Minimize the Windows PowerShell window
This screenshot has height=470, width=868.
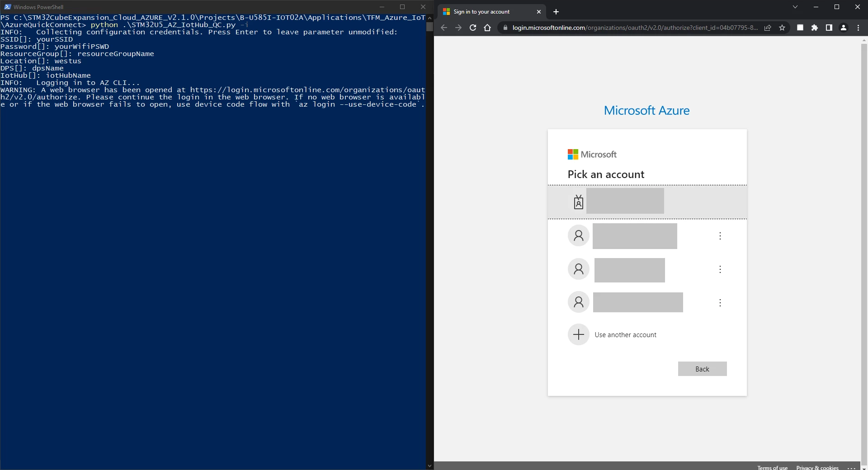tap(382, 7)
